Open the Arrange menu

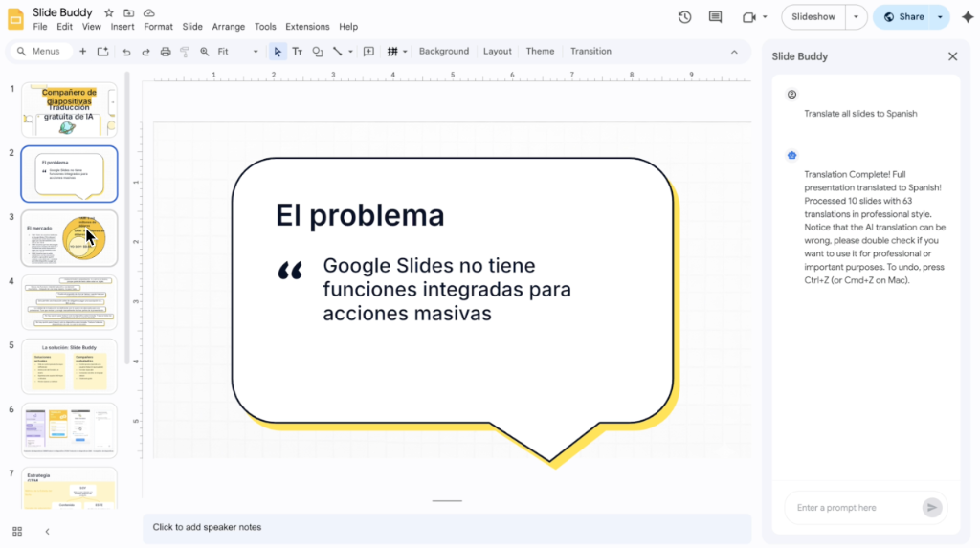point(228,27)
